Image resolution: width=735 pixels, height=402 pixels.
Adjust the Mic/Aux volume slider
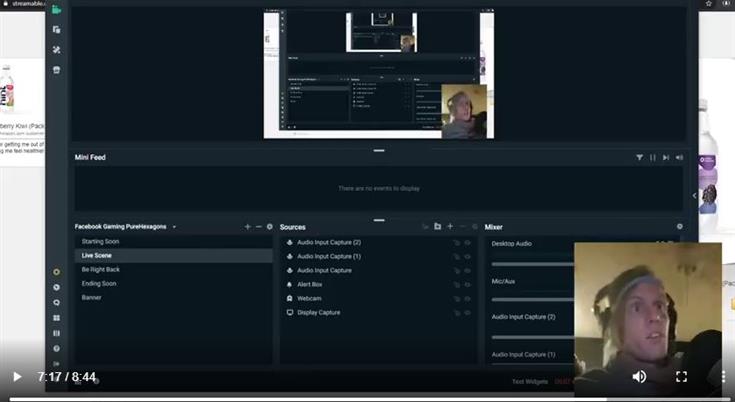pos(532,300)
